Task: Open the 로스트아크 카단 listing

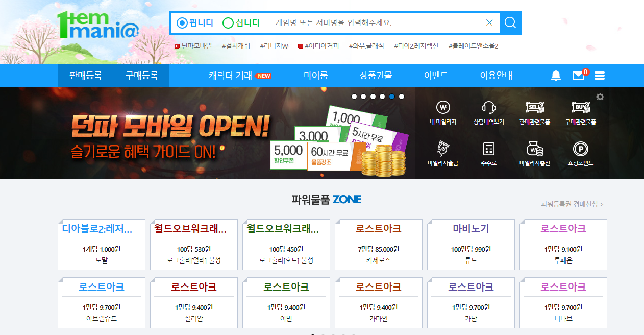Action: [x=471, y=303]
